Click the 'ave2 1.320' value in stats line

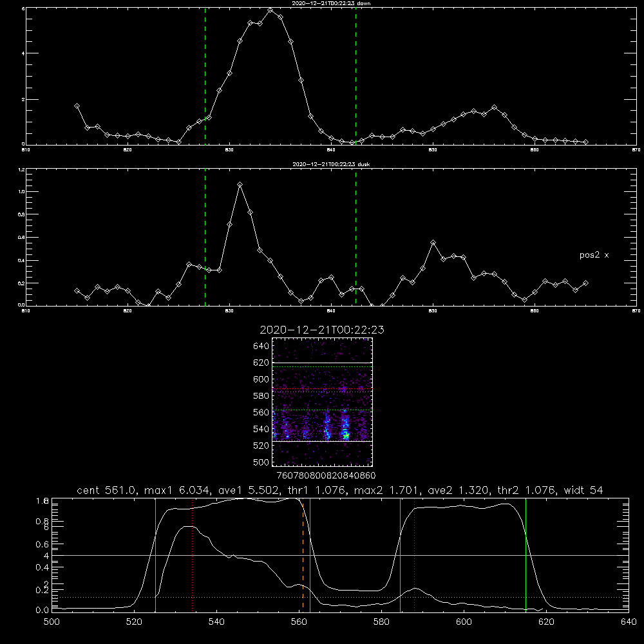[x=457, y=490]
